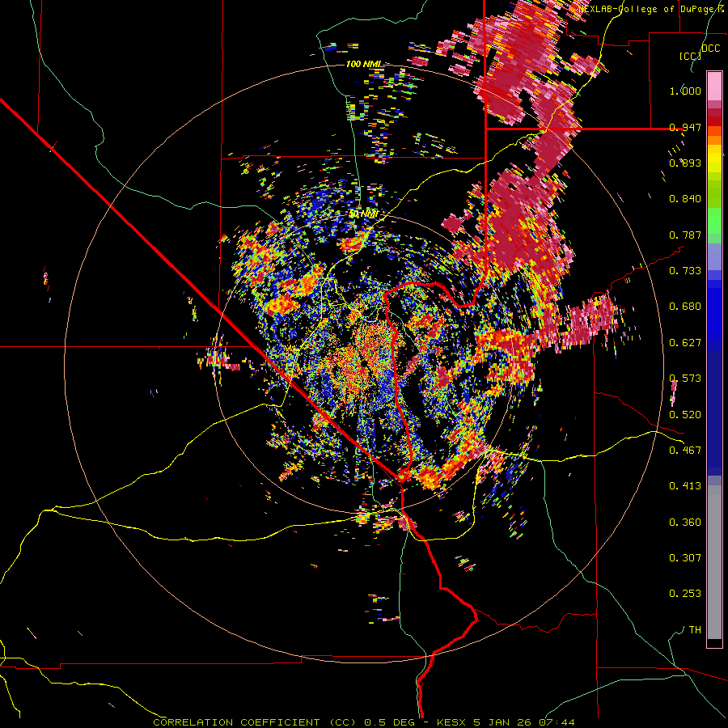
Task: Select the 0.787 scale value
Action: [x=685, y=235]
